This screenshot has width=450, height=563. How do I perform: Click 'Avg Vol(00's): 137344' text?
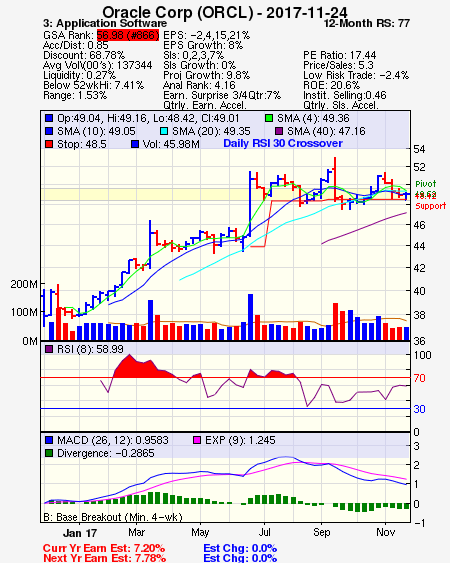(97, 65)
